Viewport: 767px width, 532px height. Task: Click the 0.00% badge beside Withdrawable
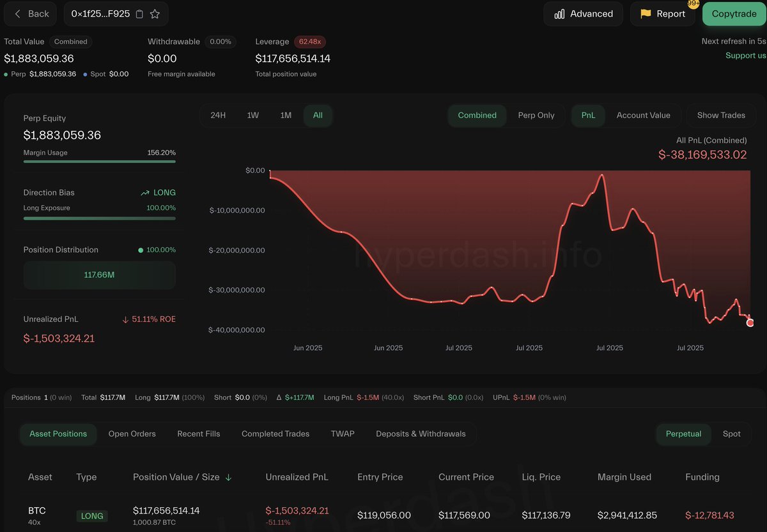220,42
